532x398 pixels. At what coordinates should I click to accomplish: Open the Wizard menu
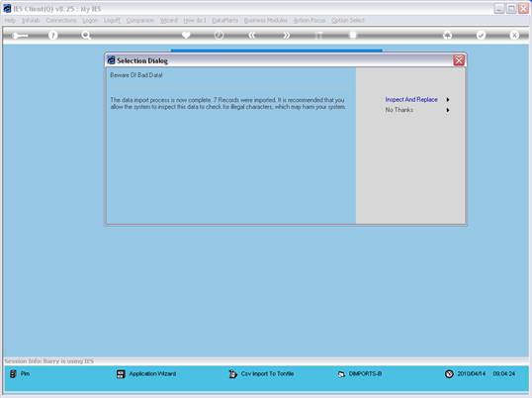coord(169,21)
